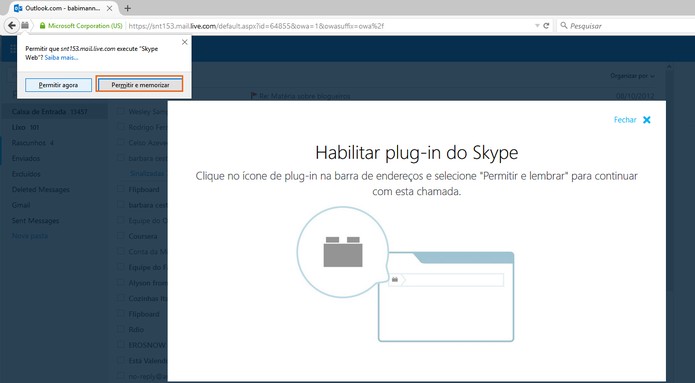
Task: Tick the checkbox beside EROSNOW message
Action: click(x=120, y=345)
